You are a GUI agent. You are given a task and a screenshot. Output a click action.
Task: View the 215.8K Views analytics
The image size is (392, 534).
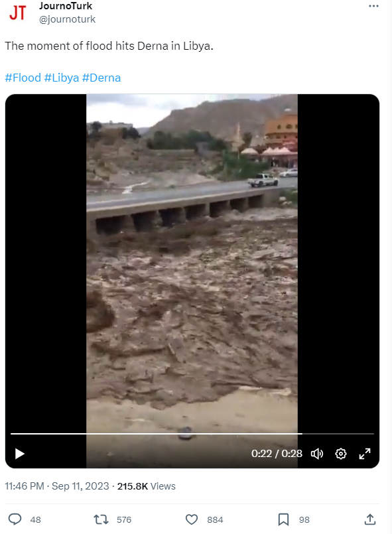click(147, 486)
